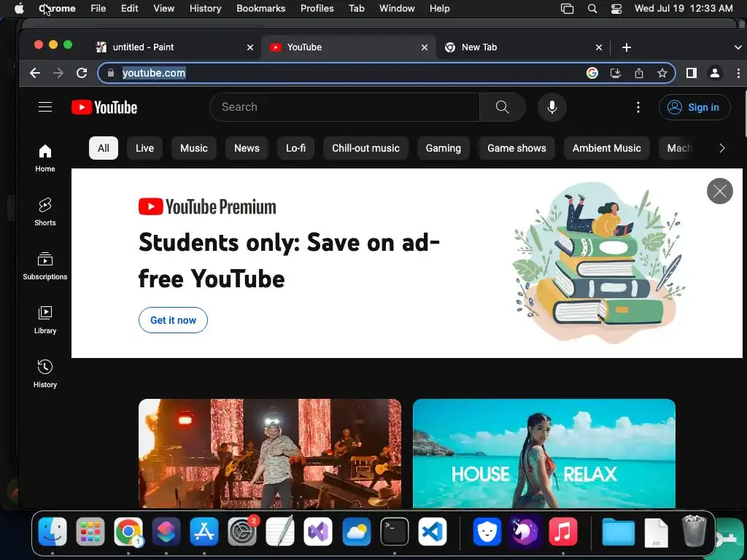
Task: Expand the tab search chevron
Action: pos(738,47)
